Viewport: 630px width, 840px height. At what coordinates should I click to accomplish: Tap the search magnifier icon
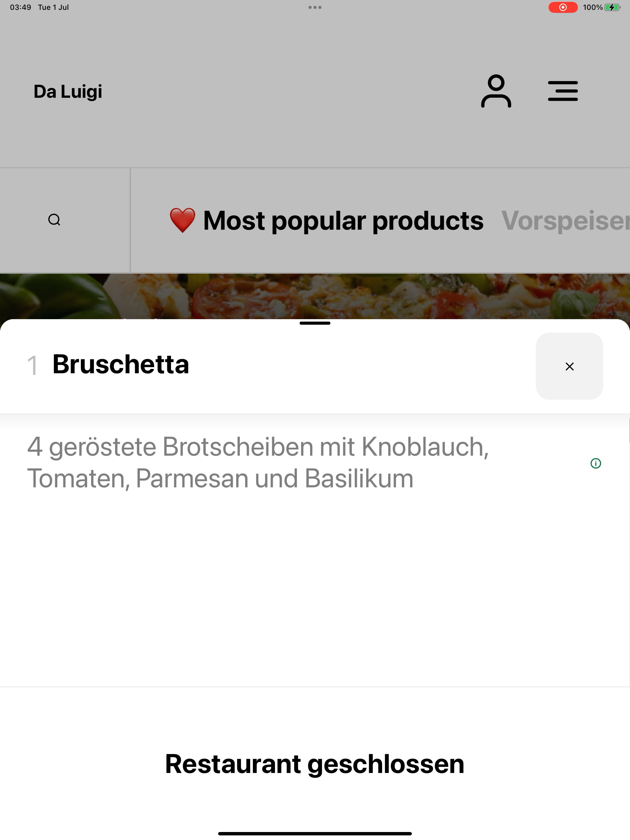coord(54,220)
